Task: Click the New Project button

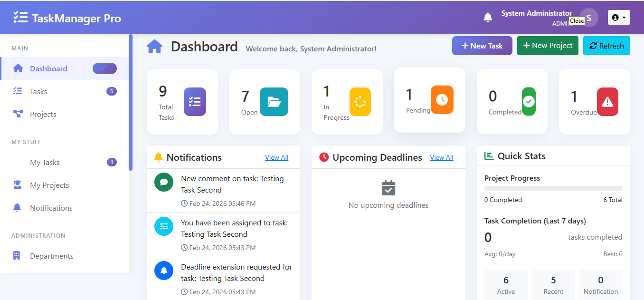Action: coord(548,45)
